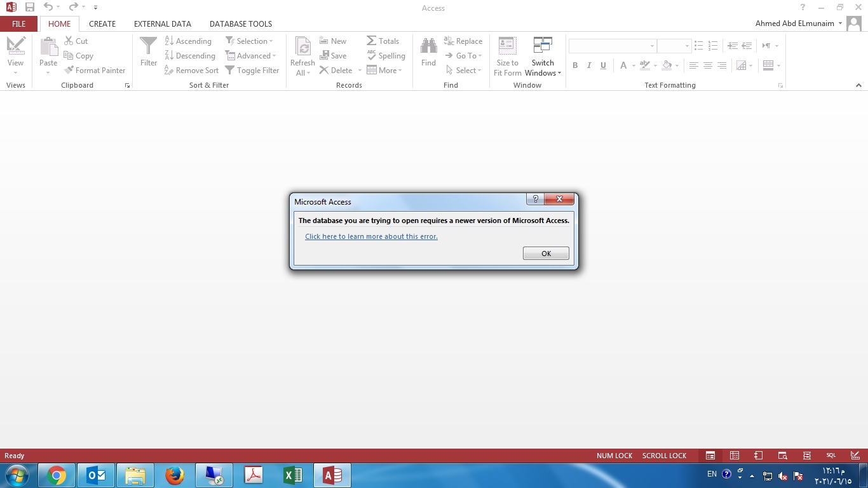
Task: Launch Firefox from the taskbar
Action: pos(175,475)
